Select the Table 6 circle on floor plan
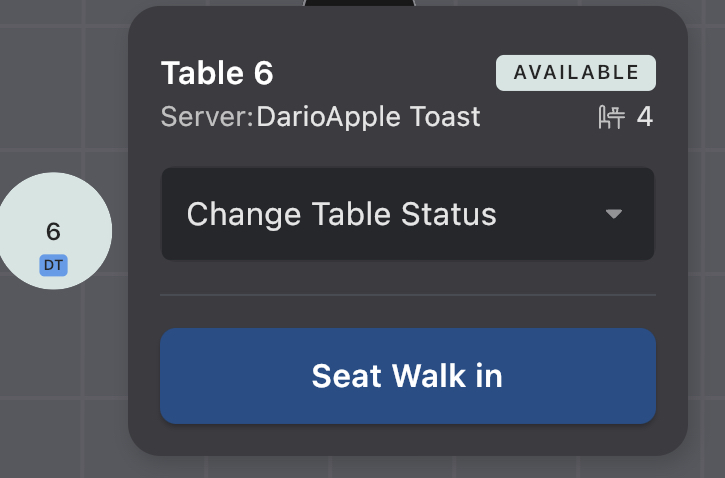Image resolution: width=725 pixels, height=478 pixels. pos(54,215)
